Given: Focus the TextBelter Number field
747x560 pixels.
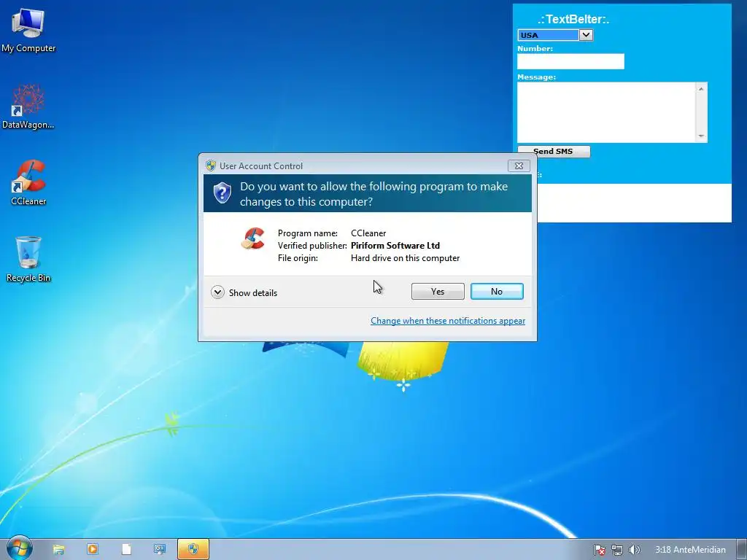Looking at the screenshot, I should click(x=570, y=61).
